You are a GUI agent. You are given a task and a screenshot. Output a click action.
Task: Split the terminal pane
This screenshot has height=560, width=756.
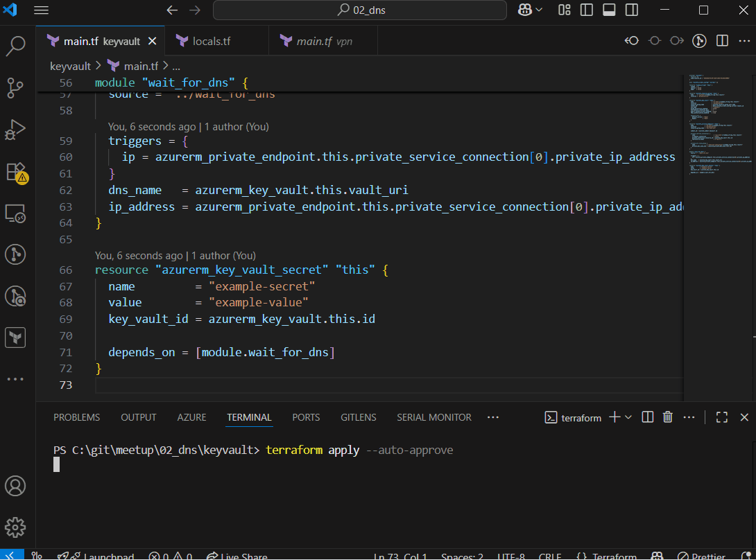[648, 417]
